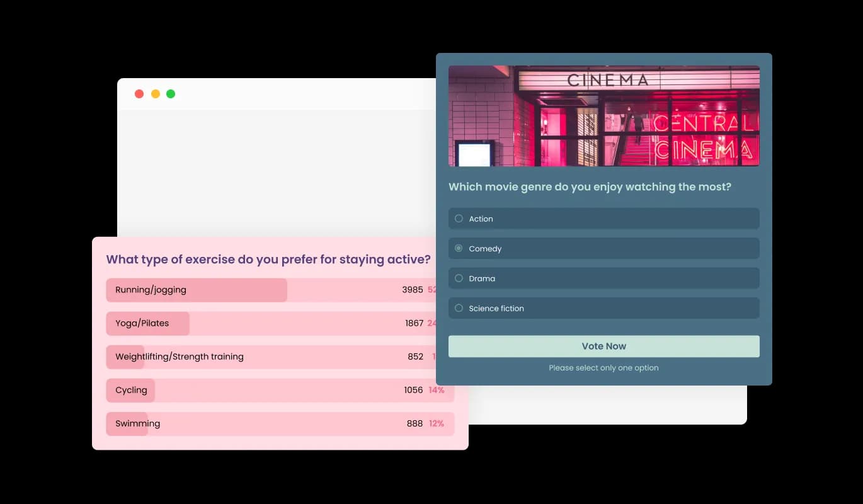The height and width of the screenshot is (504, 863).
Task: Select the Yoga/Pilates poll row
Action: 147,323
